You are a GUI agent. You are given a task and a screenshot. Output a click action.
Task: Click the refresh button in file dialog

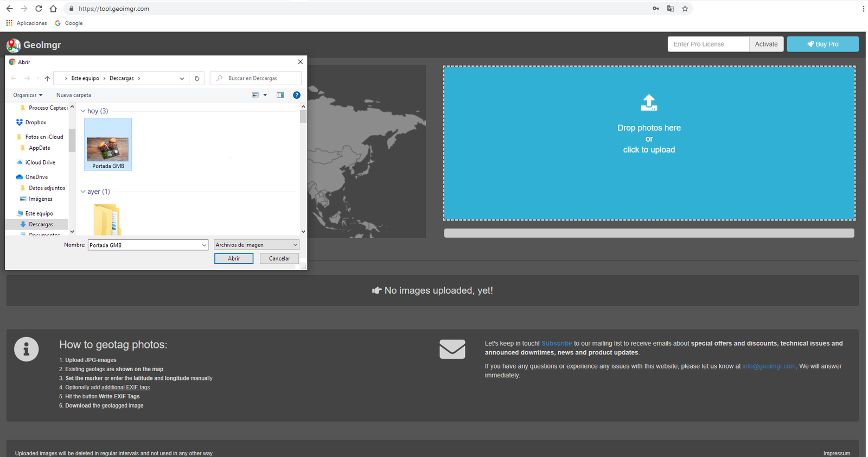[x=197, y=78]
